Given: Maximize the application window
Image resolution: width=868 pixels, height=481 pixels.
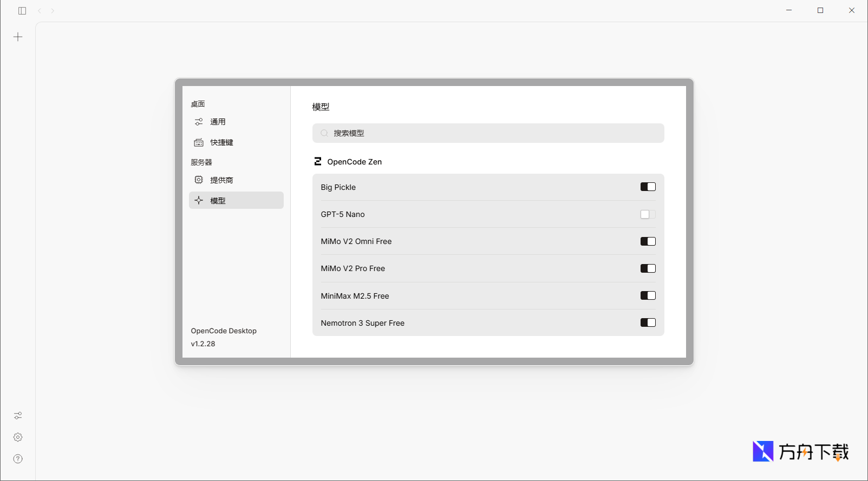Looking at the screenshot, I should [x=820, y=10].
